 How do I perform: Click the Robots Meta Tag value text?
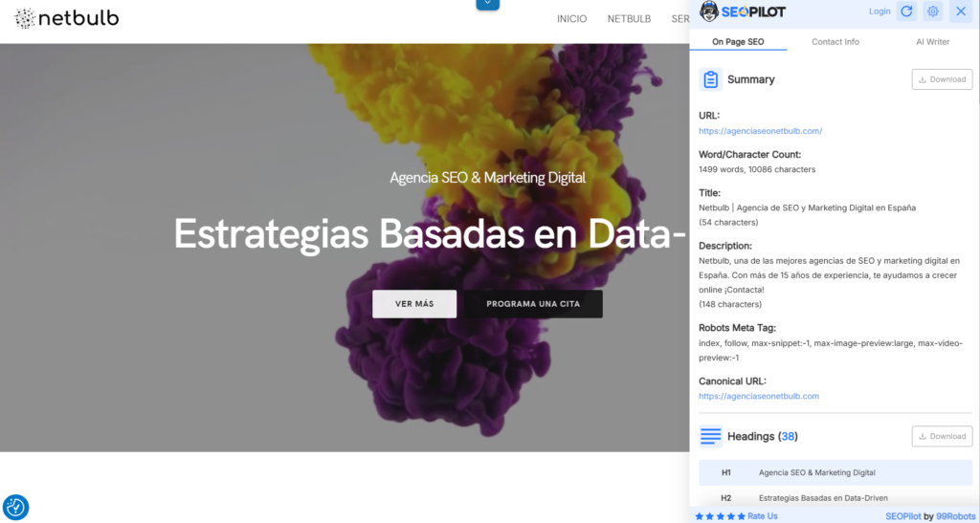(831, 351)
